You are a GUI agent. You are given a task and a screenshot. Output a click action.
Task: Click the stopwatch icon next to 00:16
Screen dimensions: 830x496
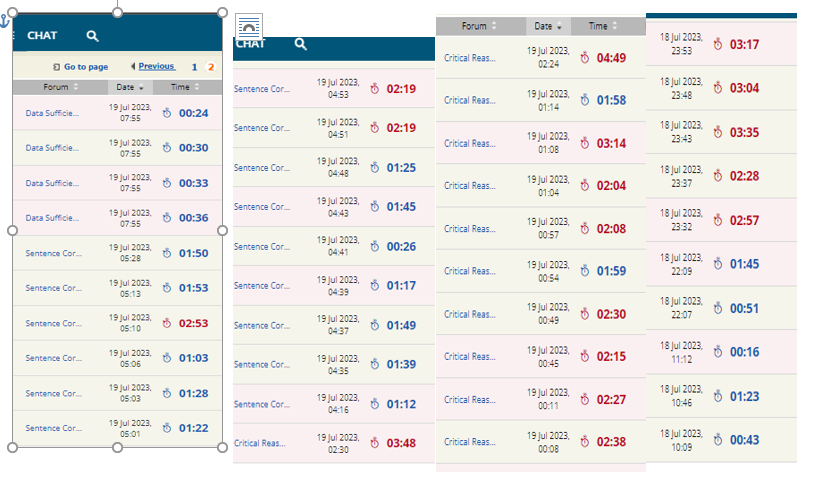(x=717, y=352)
